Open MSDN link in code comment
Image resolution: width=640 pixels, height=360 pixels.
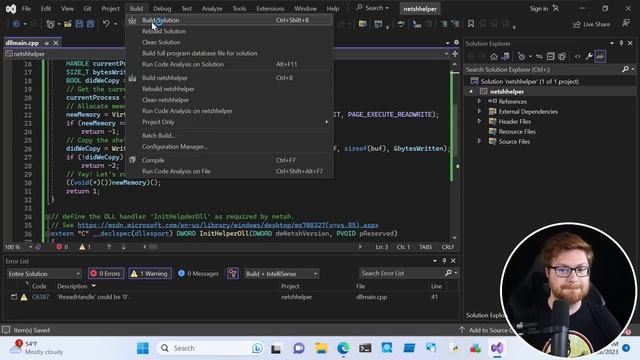(228, 225)
